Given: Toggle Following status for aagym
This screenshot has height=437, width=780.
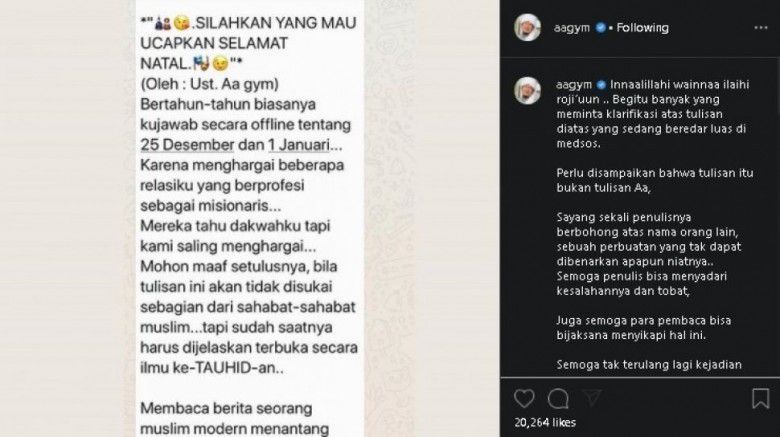Looking at the screenshot, I should point(642,28).
